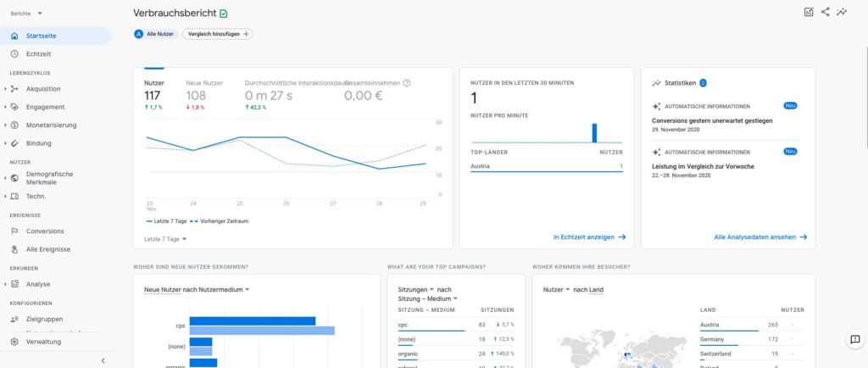Open the Sitzungen metric dropdown
This screenshot has width=868, height=368.
415,290
